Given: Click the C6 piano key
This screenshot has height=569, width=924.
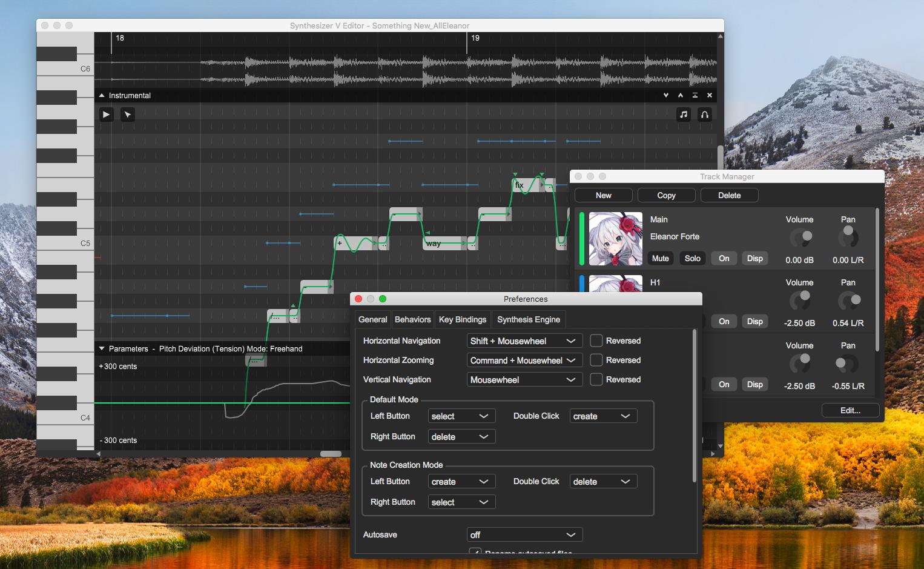Looking at the screenshot, I should click(65, 69).
